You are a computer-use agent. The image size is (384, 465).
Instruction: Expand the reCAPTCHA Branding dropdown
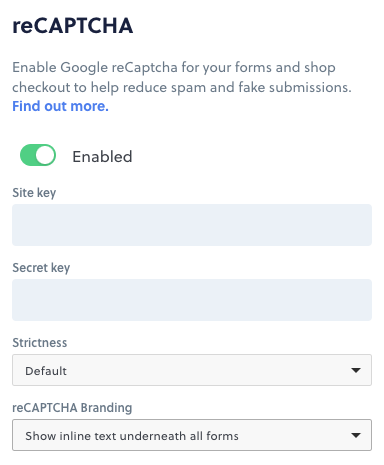(x=192, y=435)
